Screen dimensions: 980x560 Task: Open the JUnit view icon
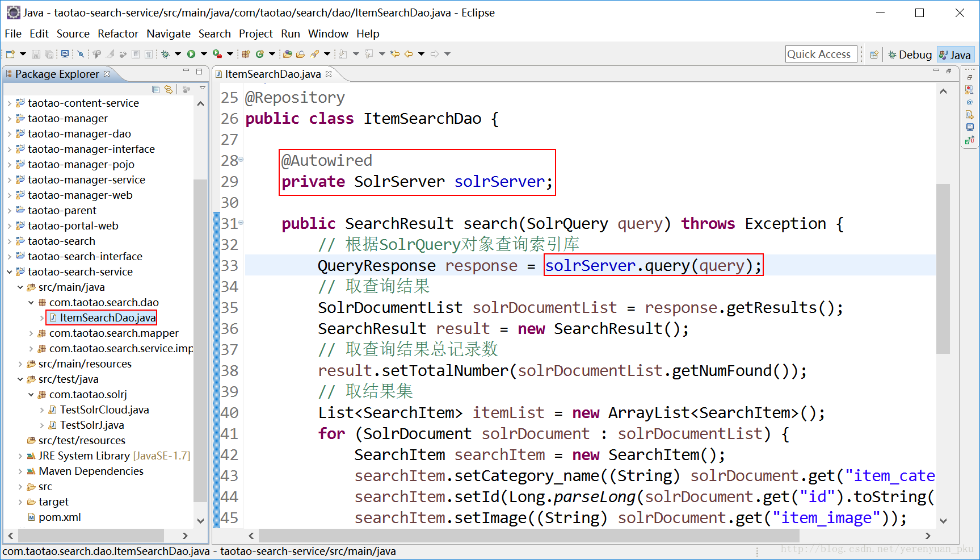click(x=969, y=140)
